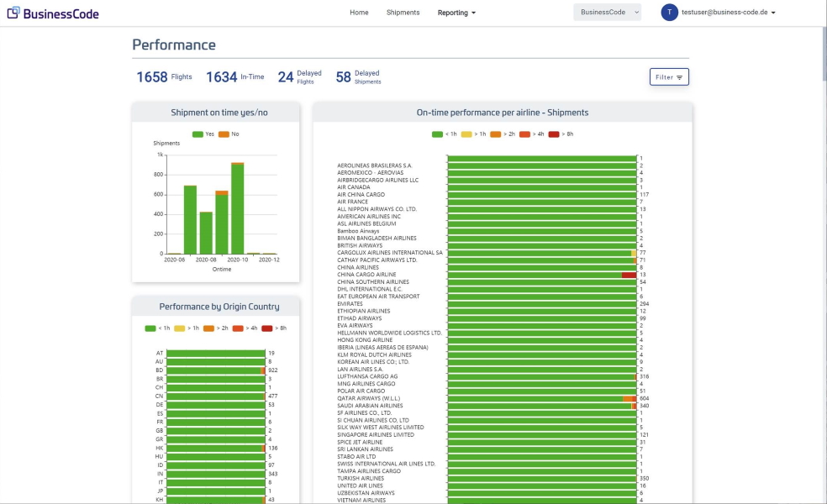The height and width of the screenshot is (504, 827).
Task: Click the "HK" origin country label
Action: (160, 448)
